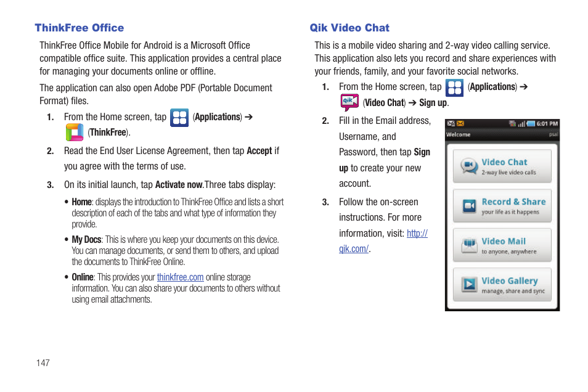Open the Video Chat 2-way live video calls button
This screenshot has width=588, height=392.
pyautogui.click(x=502, y=166)
